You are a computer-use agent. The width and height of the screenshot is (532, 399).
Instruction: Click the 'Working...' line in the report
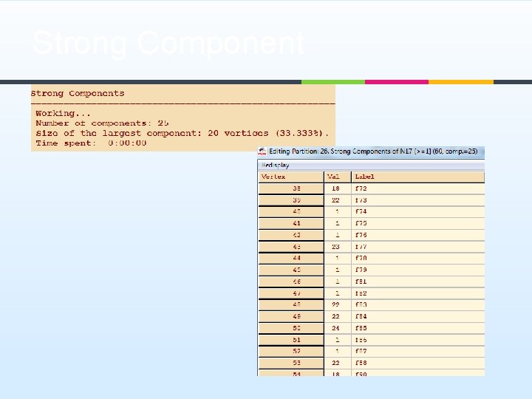(x=63, y=113)
